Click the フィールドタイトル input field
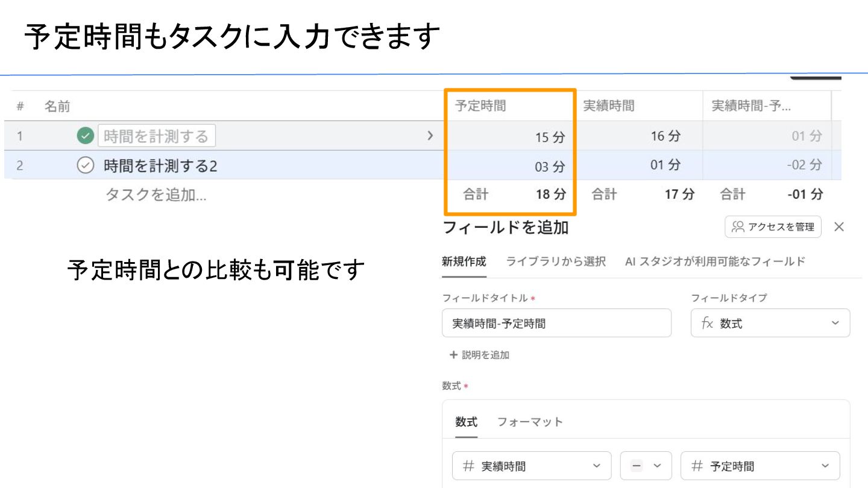Viewport: 868px width, 488px height. (556, 324)
